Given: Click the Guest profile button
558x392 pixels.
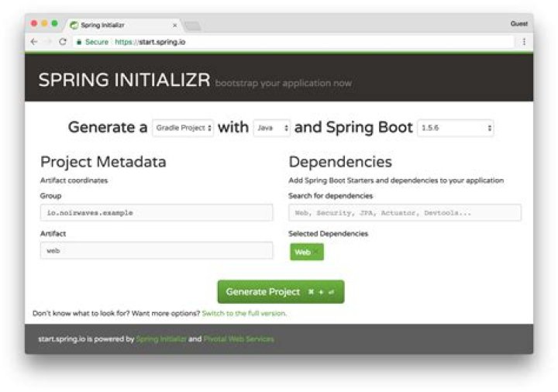Looking at the screenshot, I should (x=518, y=23).
